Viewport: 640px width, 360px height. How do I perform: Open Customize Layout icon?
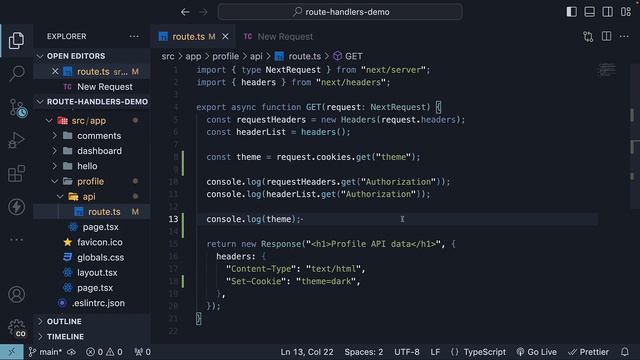tap(626, 12)
